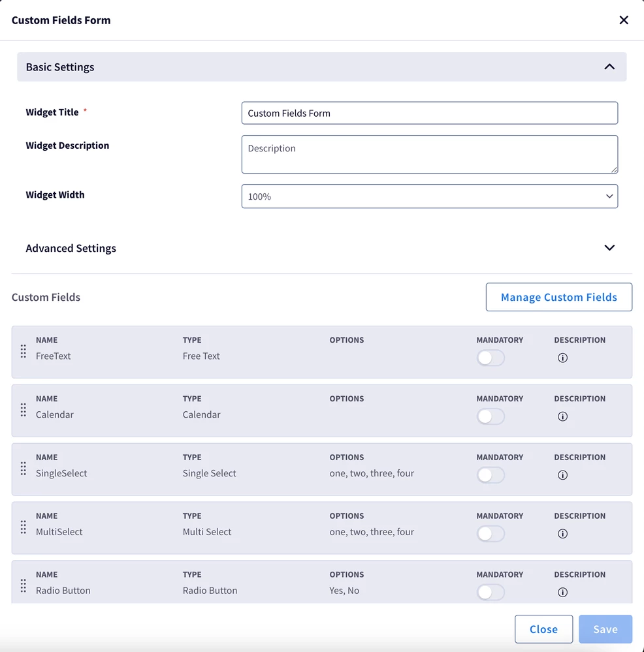Click the Save button
The image size is (644, 652).
(x=605, y=629)
